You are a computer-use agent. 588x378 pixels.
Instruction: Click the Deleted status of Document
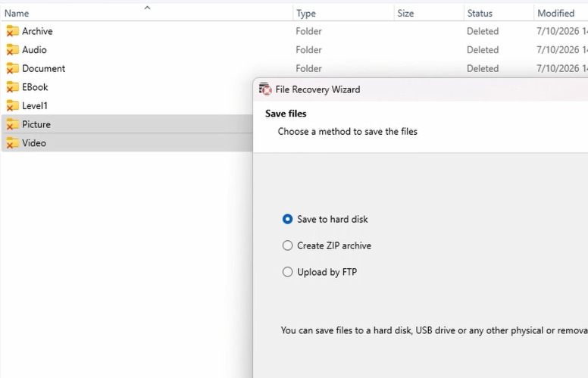(483, 69)
